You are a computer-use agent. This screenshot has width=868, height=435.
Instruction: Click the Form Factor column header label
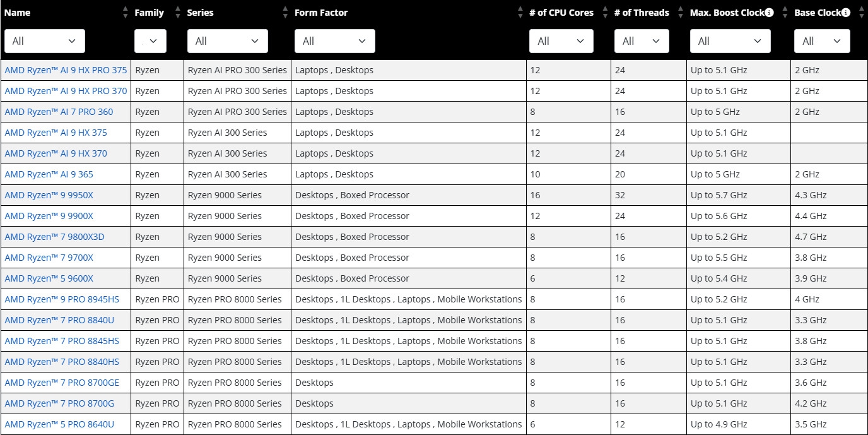[321, 13]
